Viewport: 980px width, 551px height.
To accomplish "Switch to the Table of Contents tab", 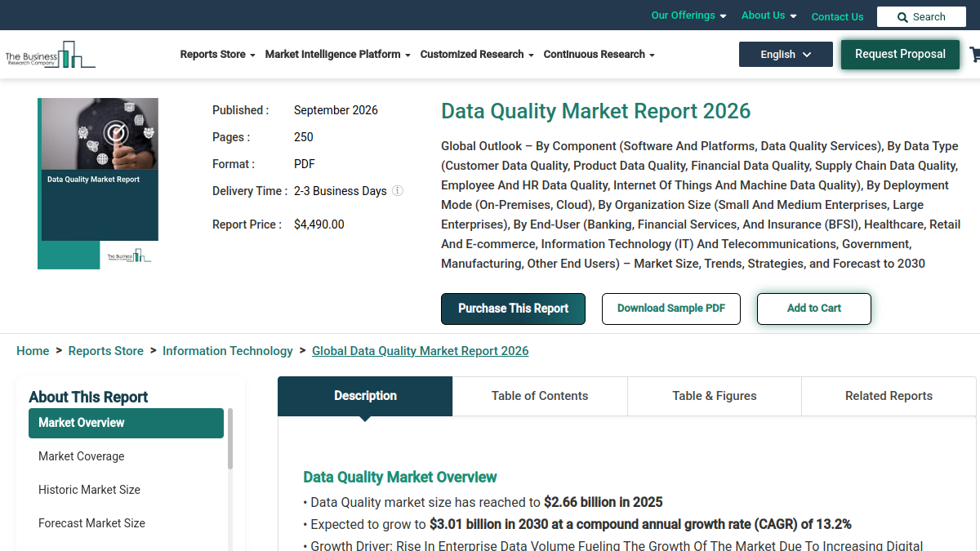I will (540, 396).
